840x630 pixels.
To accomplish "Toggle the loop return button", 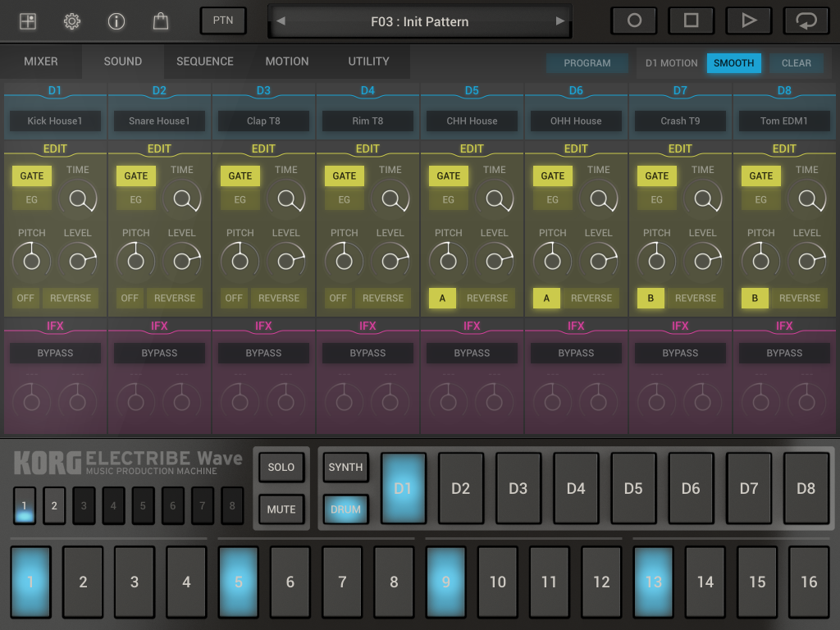I will (806, 21).
